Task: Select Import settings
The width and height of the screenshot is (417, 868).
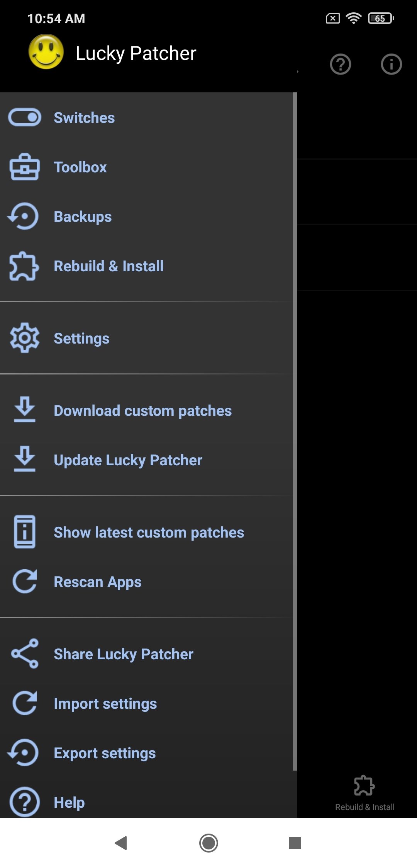Action: (105, 704)
